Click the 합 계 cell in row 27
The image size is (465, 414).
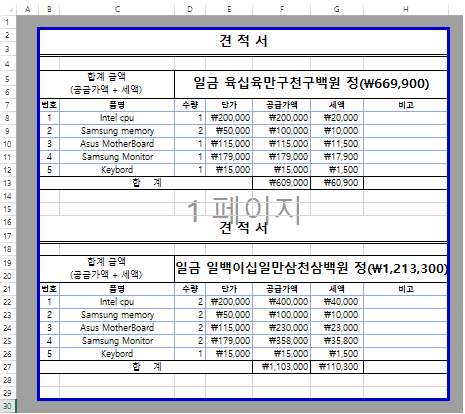click(146, 367)
